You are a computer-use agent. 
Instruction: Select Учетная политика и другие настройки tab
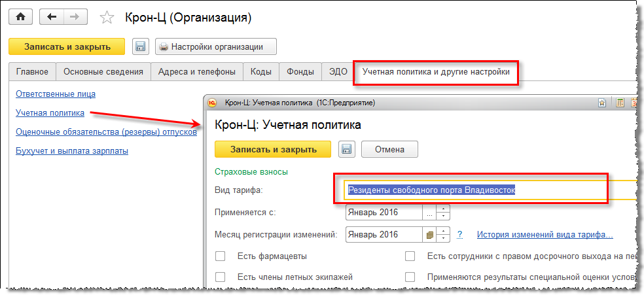coord(436,72)
